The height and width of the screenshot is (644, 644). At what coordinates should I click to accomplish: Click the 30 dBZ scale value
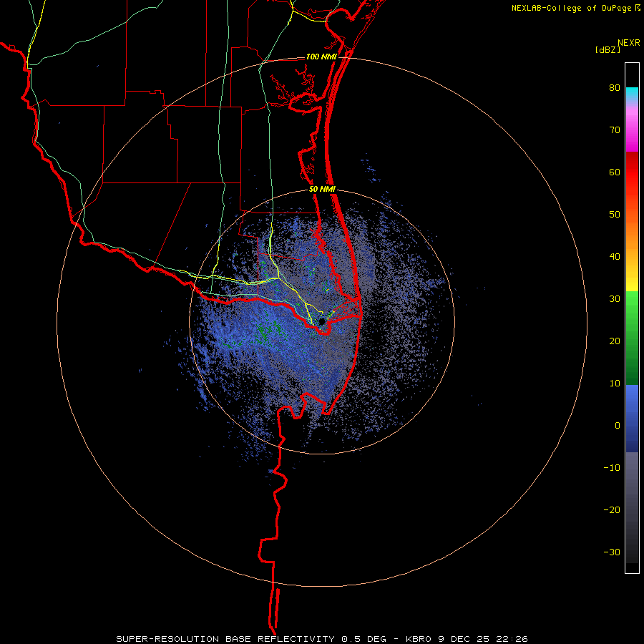[x=615, y=299]
